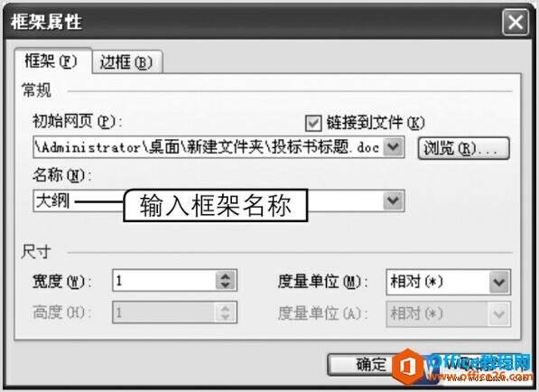Decrease 宽度 value with down arrow
The height and width of the screenshot is (392, 539).
point(226,285)
